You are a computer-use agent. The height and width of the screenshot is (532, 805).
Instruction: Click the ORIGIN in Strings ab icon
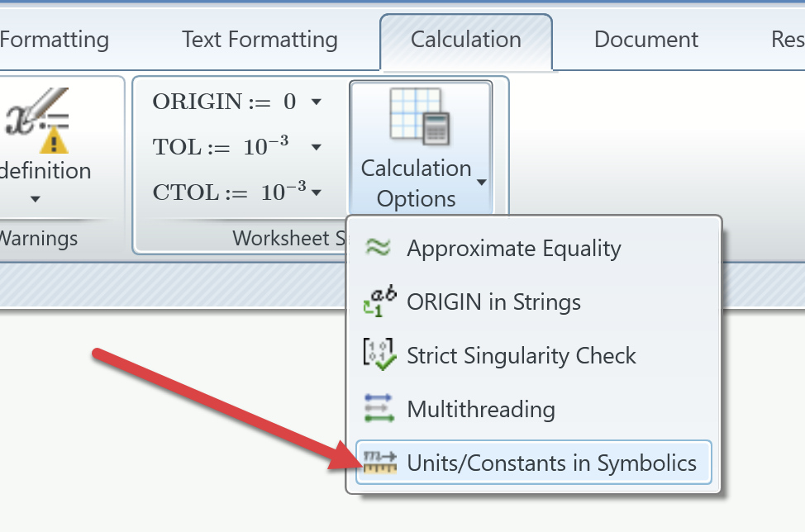(379, 301)
